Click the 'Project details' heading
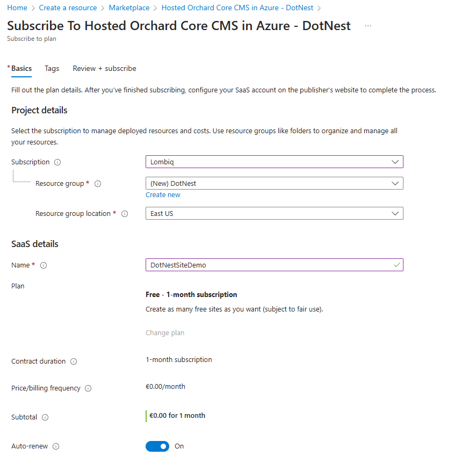Viewport: 476px width, 463px height. (39, 111)
